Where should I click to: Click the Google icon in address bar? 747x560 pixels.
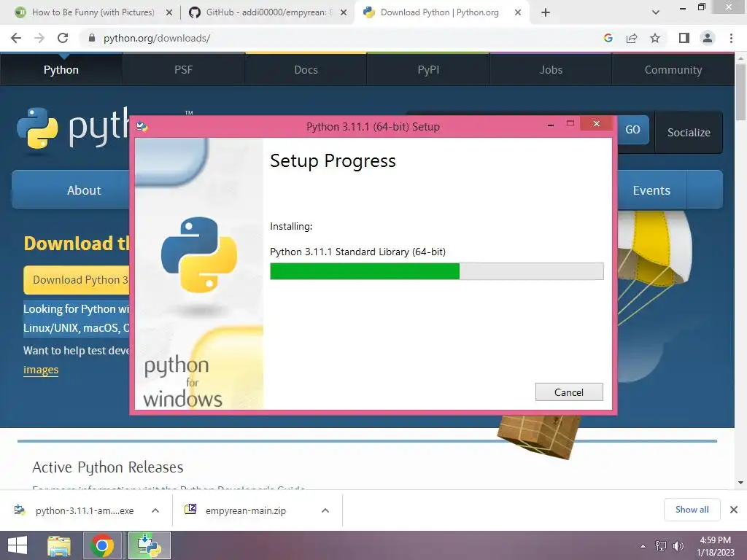[608, 38]
